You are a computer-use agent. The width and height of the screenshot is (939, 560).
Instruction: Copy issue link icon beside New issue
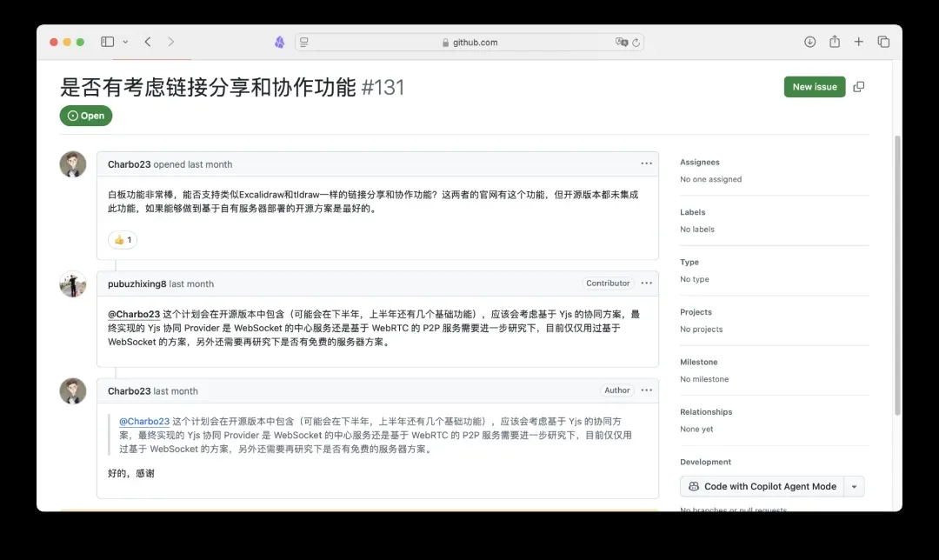[859, 87]
